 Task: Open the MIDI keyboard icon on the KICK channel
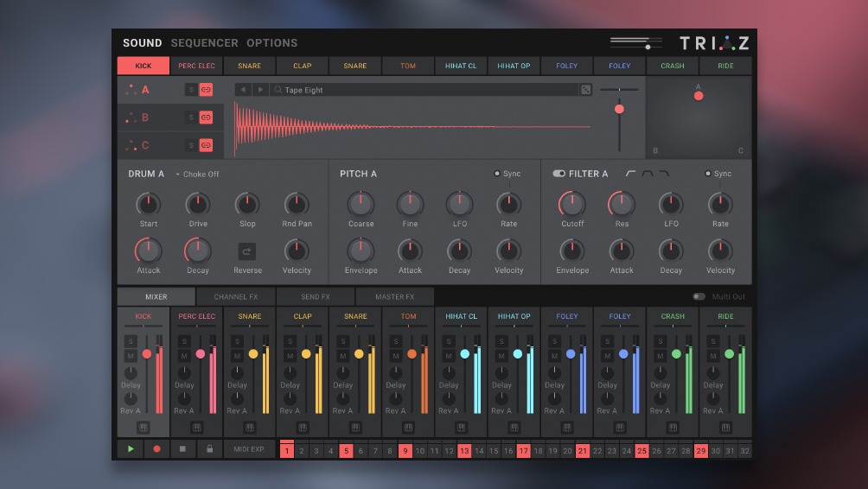coord(144,428)
